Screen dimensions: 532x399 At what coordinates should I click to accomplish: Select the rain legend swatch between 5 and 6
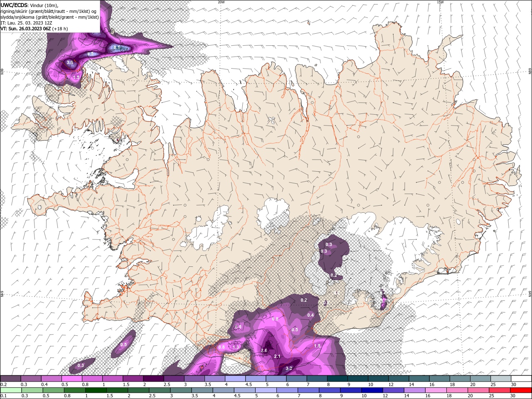tap(266, 390)
